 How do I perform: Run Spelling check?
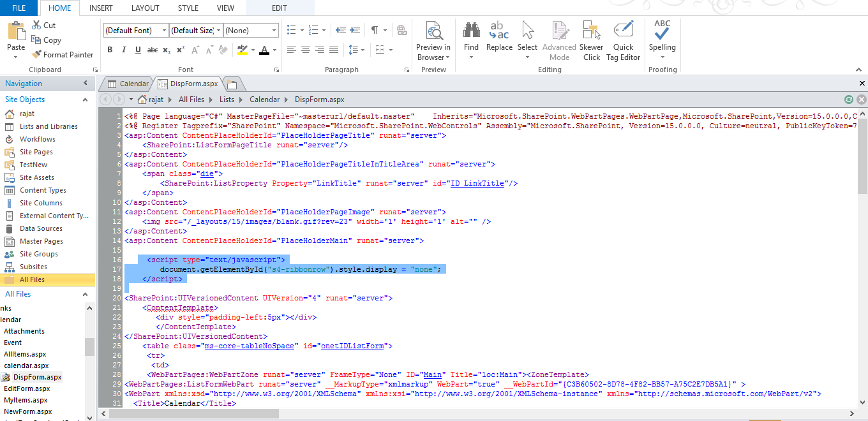click(662, 38)
